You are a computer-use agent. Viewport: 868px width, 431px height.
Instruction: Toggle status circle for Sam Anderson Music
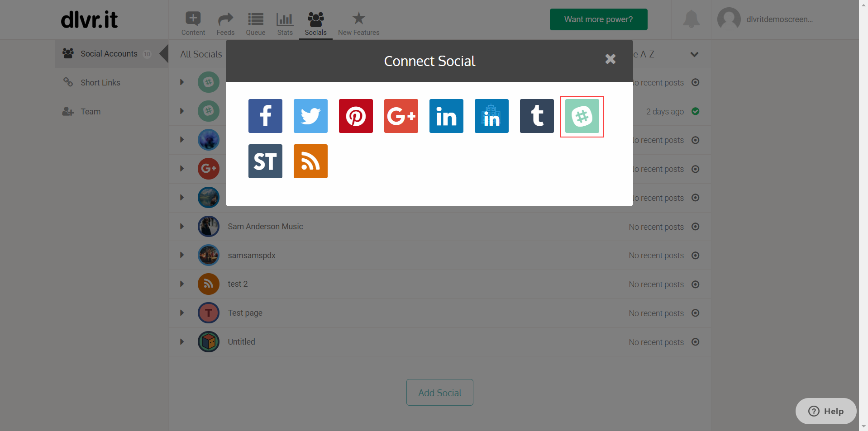tap(696, 227)
